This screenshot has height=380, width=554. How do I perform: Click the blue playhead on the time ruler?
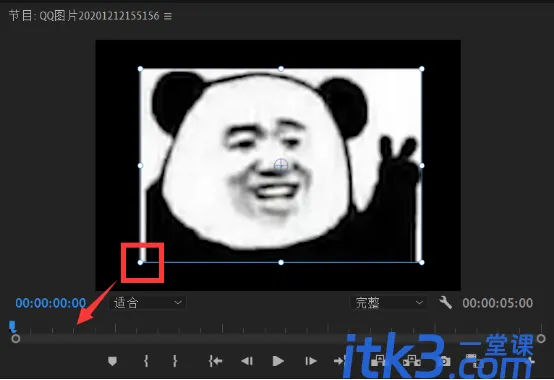coord(13,326)
